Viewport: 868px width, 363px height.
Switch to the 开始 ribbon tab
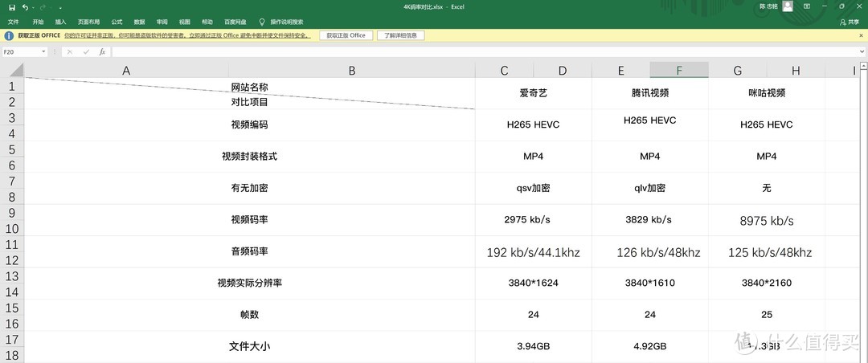[38, 22]
